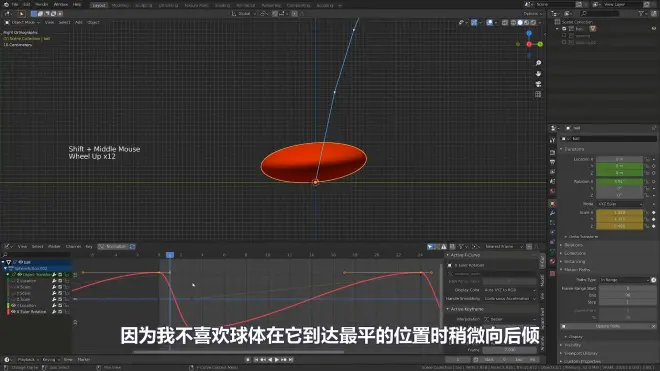Open the Modifiers wrench properties tab
The image size is (660, 371).
(x=553, y=213)
